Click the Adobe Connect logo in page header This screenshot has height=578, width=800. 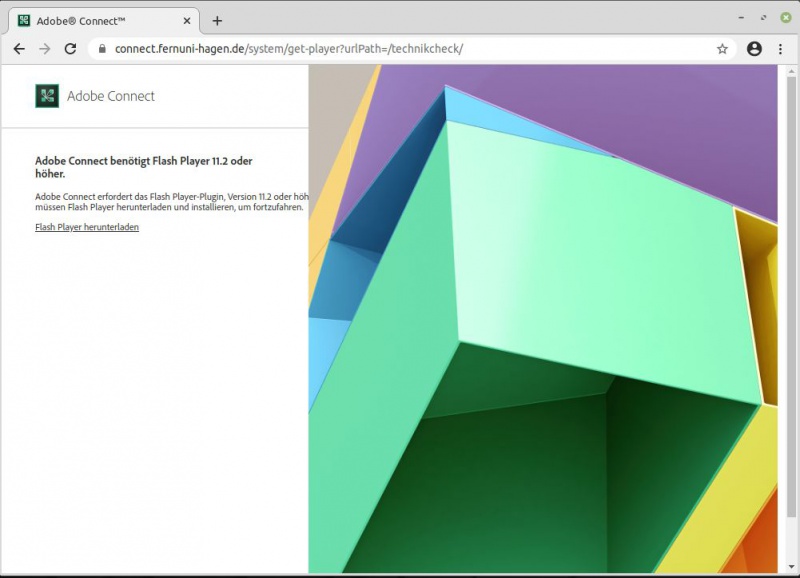pos(47,96)
